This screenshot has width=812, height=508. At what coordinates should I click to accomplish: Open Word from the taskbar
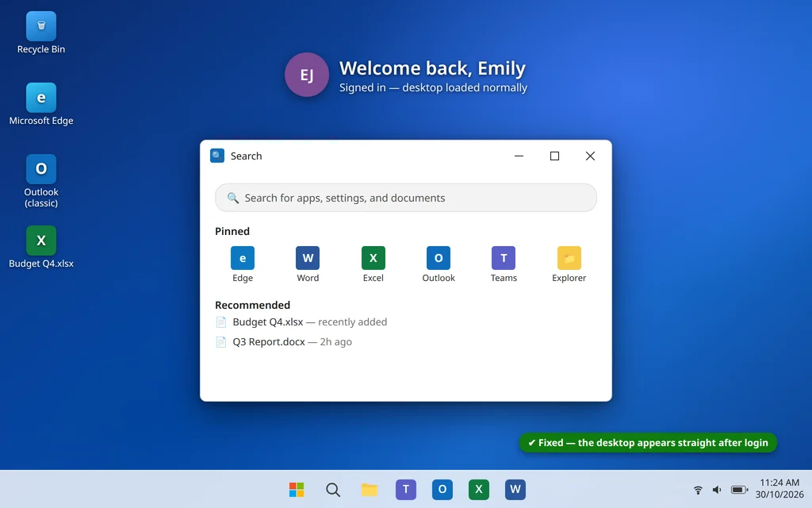pos(515,489)
